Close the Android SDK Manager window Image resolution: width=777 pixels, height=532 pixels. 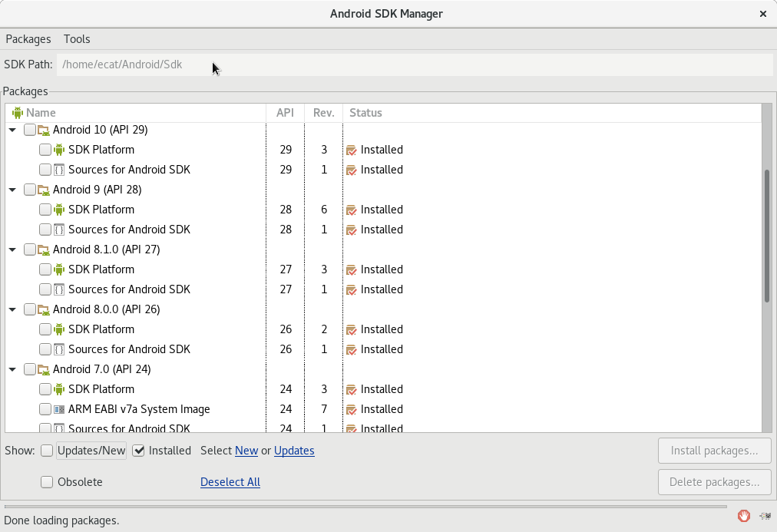763,14
